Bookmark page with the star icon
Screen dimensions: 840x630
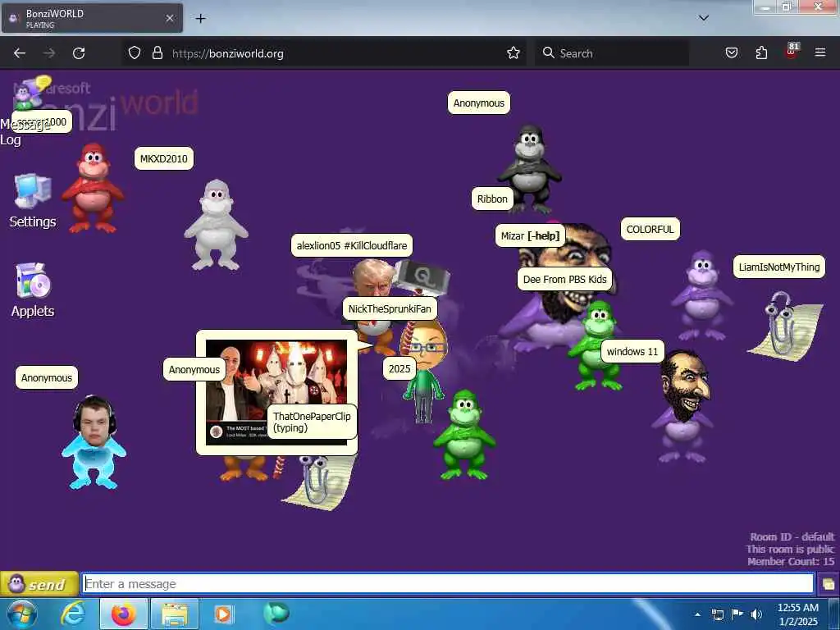[x=514, y=53]
